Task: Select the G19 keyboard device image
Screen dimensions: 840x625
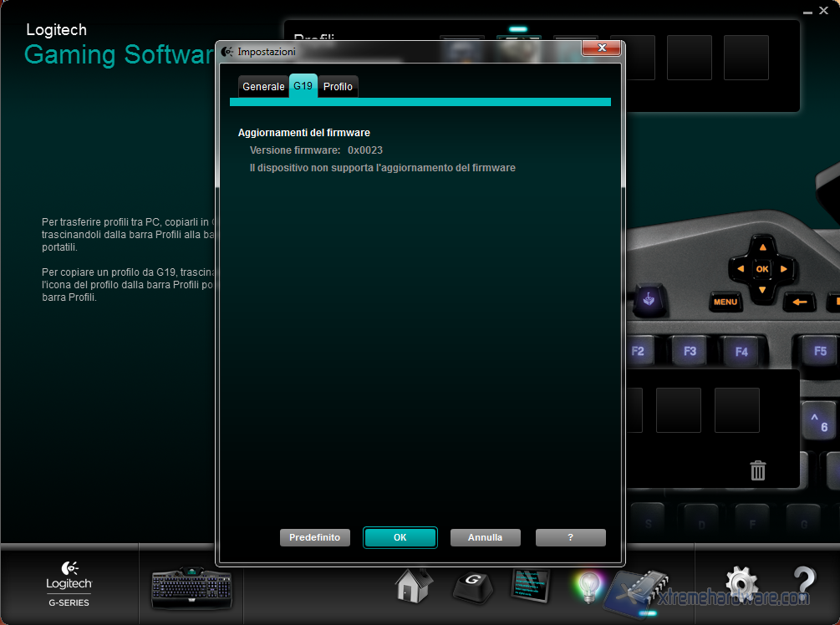Action: [x=191, y=587]
